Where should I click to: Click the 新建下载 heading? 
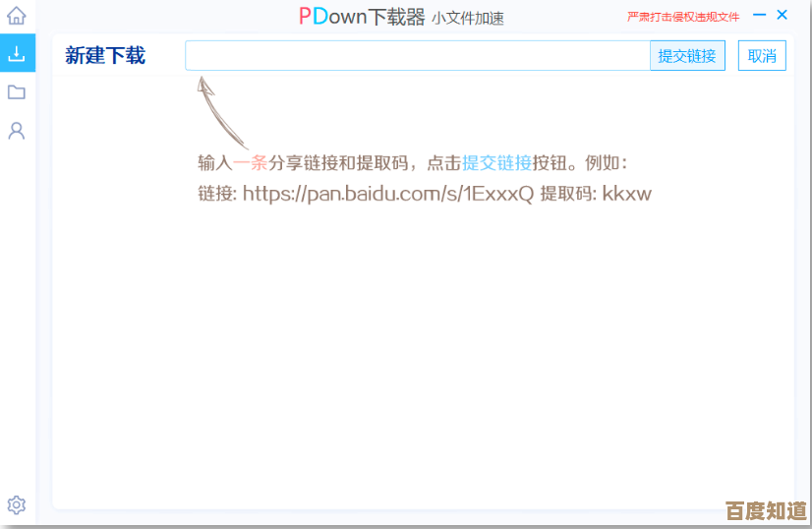(x=105, y=56)
